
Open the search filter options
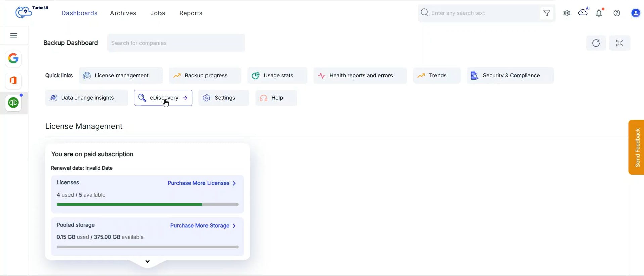pos(547,13)
